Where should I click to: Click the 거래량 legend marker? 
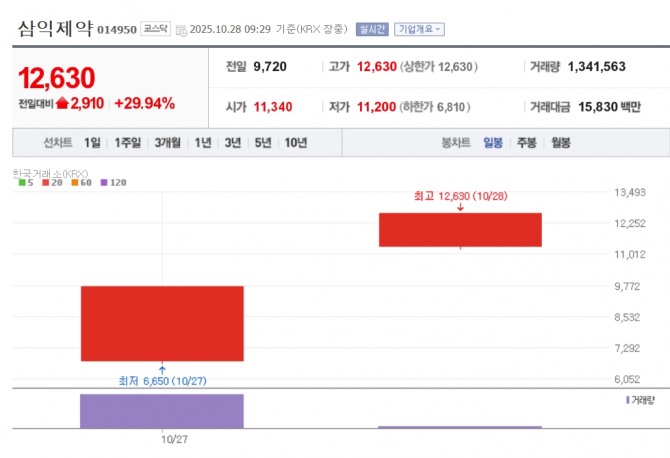[x=628, y=400]
